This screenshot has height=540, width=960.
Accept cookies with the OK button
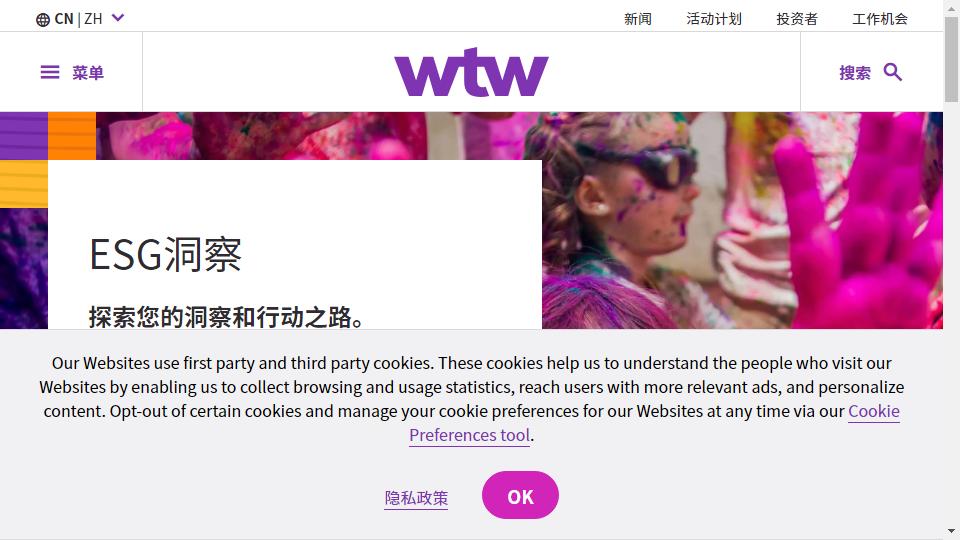[x=520, y=495]
